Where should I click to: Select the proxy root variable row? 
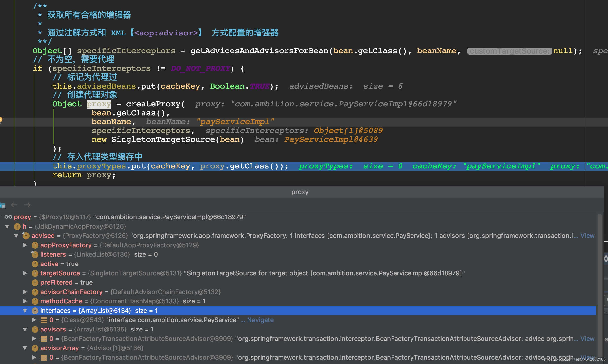click(298, 217)
